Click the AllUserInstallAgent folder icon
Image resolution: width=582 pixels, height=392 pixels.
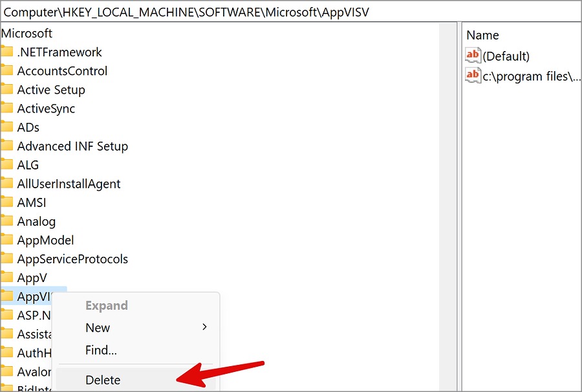(6, 183)
